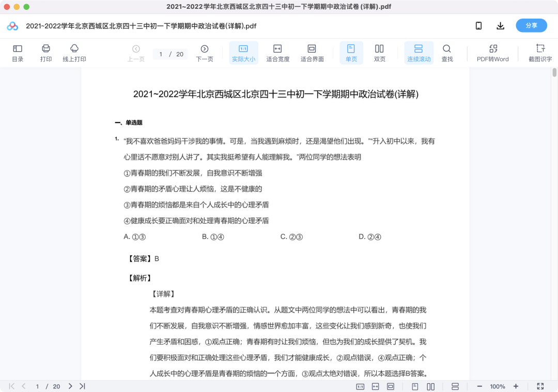Viewport: 558px width, 392px height.
Task: Click single page icon in status bar
Action: click(x=415, y=387)
